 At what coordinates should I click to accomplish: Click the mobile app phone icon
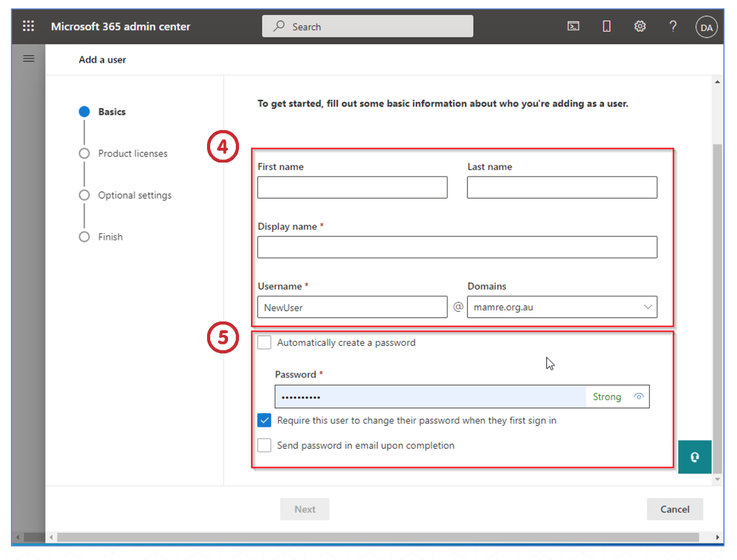tap(606, 26)
